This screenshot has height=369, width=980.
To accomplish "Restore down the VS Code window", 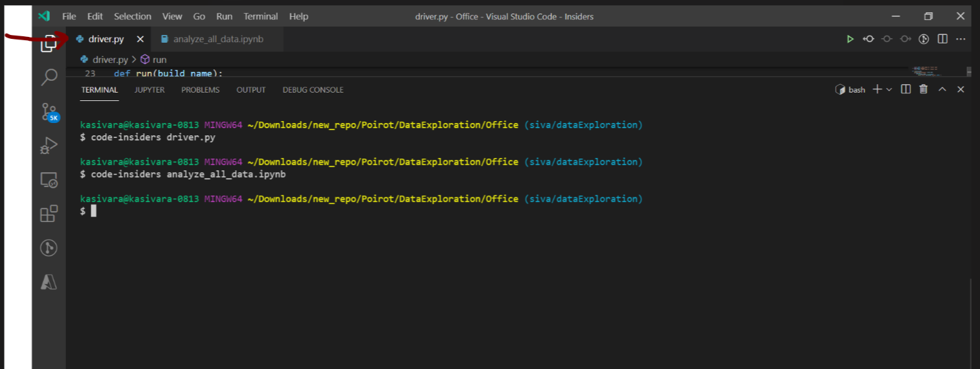I will (x=928, y=16).
